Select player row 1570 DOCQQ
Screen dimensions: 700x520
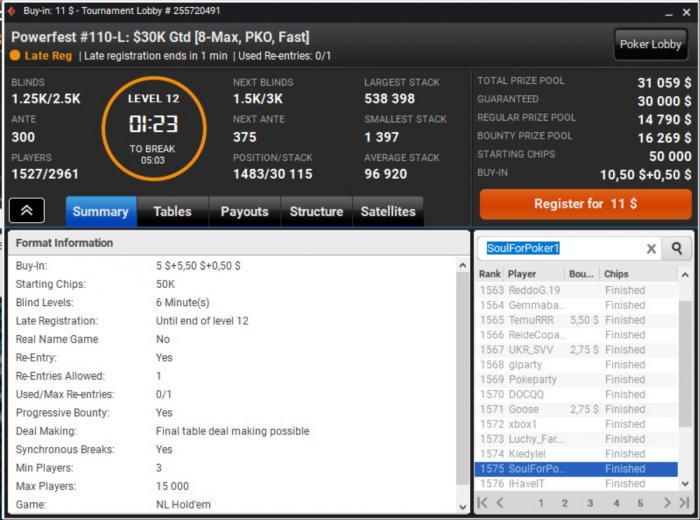click(x=577, y=395)
